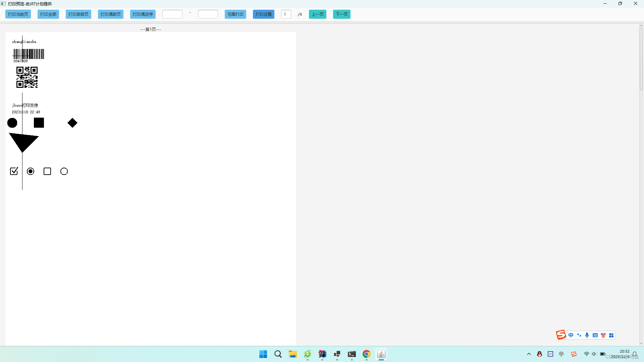
Task: Open taskbar Search
Action: (278, 354)
